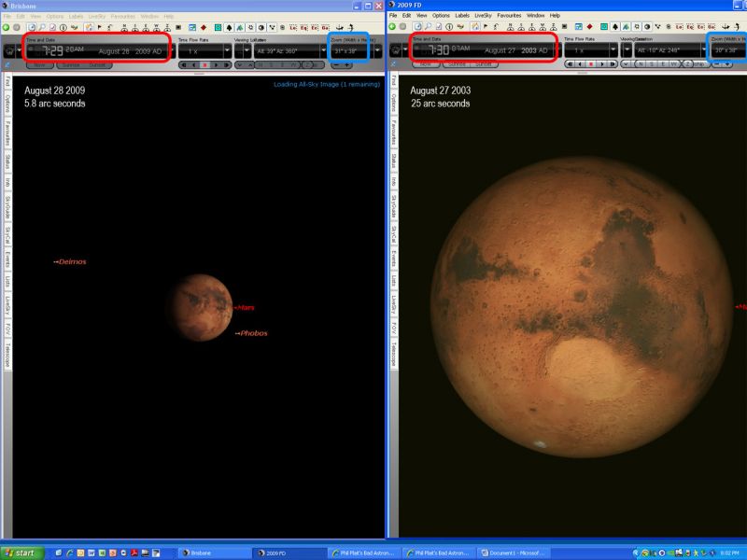
Task: Toggle Ec ecliptic guides in 2009 FD toolbar
Action: [701, 27]
